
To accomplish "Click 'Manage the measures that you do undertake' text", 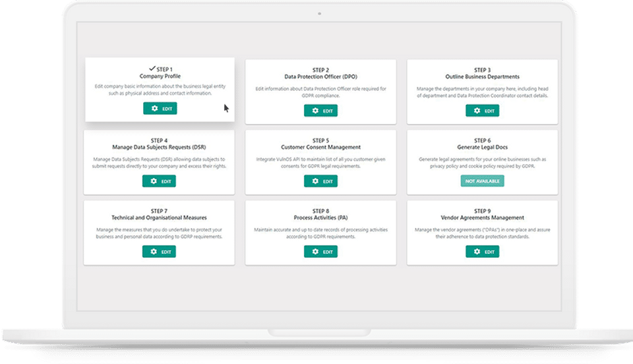I will [x=159, y=233].
